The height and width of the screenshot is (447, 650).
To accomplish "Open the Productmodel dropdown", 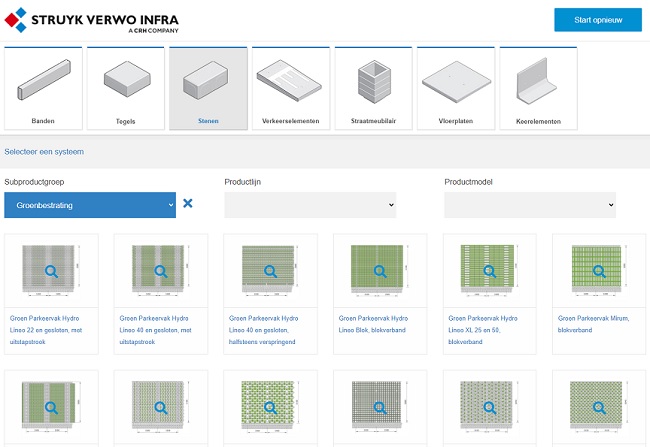I will tap(529, 205).
